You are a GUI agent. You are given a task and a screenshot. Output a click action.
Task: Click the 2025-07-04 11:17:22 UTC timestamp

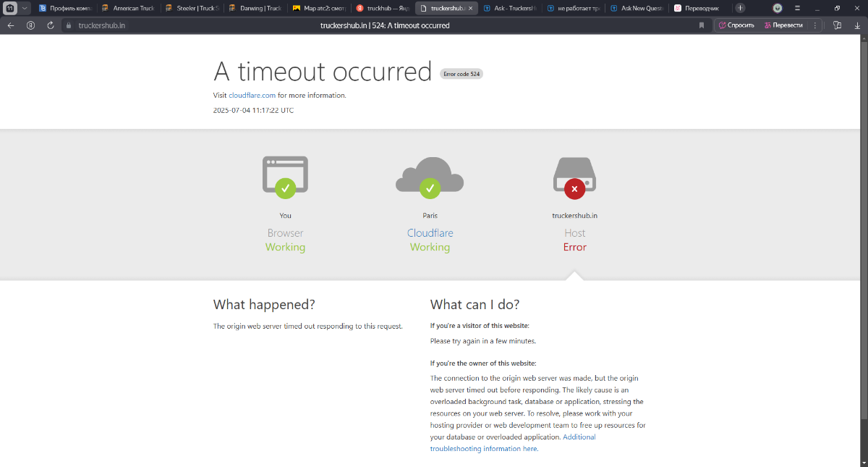pos(253,110)
